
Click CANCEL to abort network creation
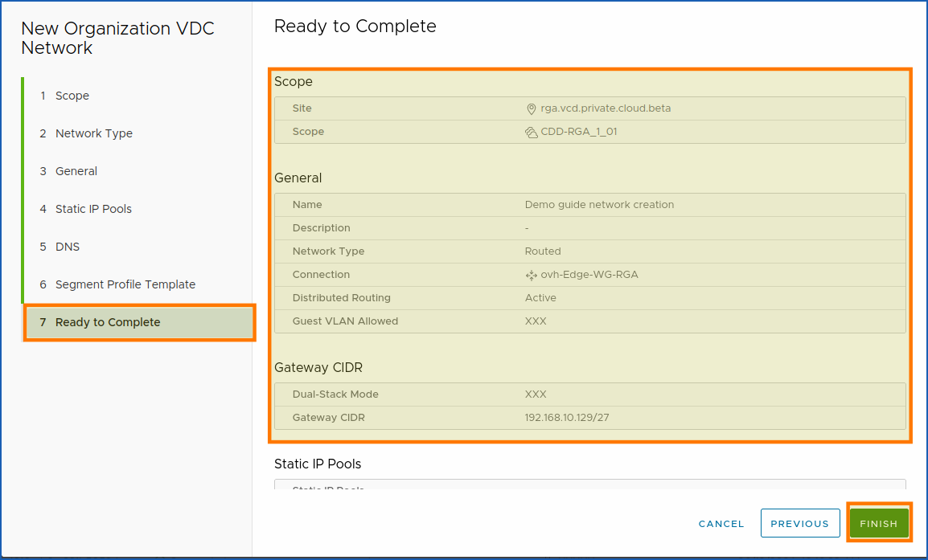721,523
